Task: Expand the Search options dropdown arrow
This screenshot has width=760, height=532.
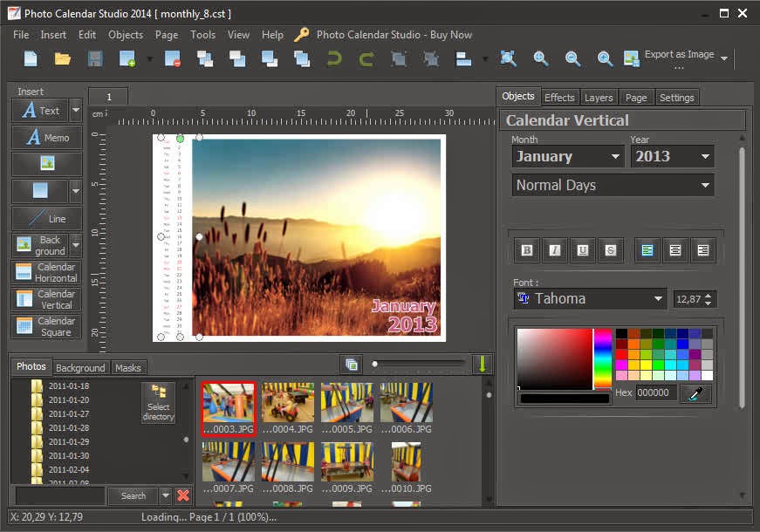Action: pyautogui.click(x=165, y=495)
